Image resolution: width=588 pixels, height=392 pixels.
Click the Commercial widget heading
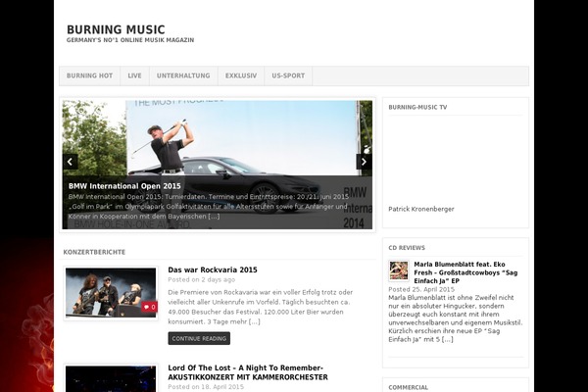coord(409,387)
